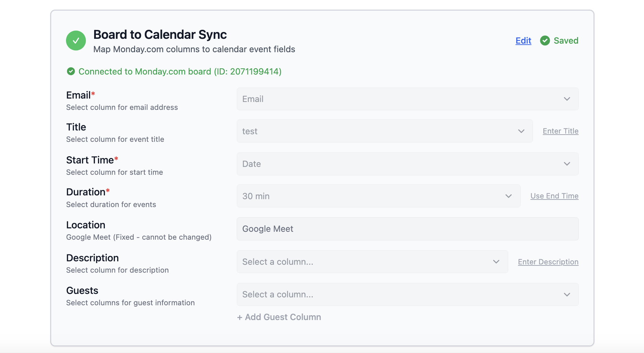Image resolution: width=644 pixels, height=353 pixels.
Task: Switch to Use End Time mode
Action: pos(554,196)
